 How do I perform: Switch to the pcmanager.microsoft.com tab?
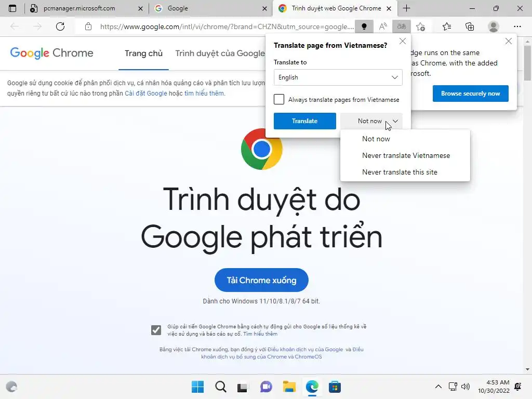(79, 8)
